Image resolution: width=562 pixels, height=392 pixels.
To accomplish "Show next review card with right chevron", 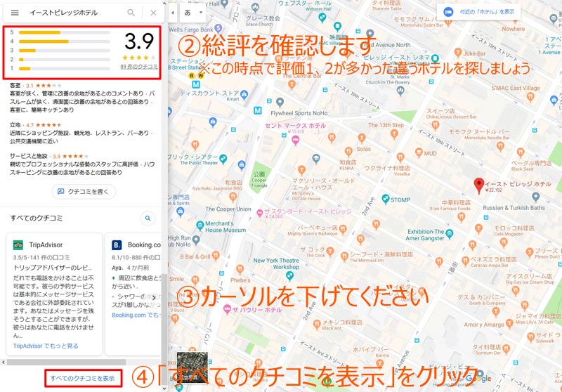I will [x=154, y=297].
